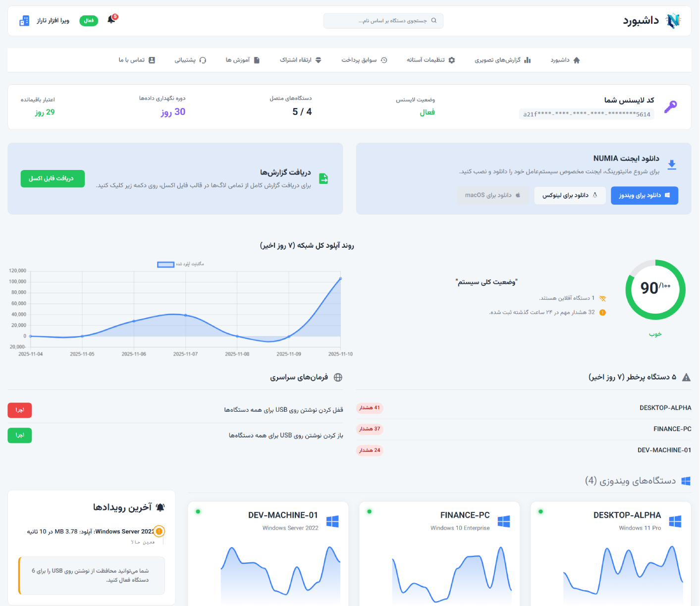Image resolution: width=700 pixels, height=606 pixels.
Task: Click the company building icon
Action: click(x=24, y=21)
